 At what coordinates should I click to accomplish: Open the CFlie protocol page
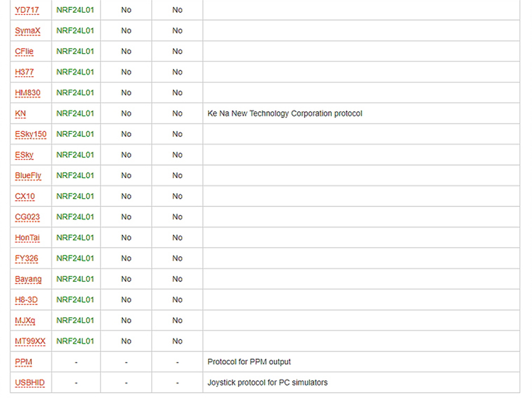pyautogui.click(x=24, y=52)
